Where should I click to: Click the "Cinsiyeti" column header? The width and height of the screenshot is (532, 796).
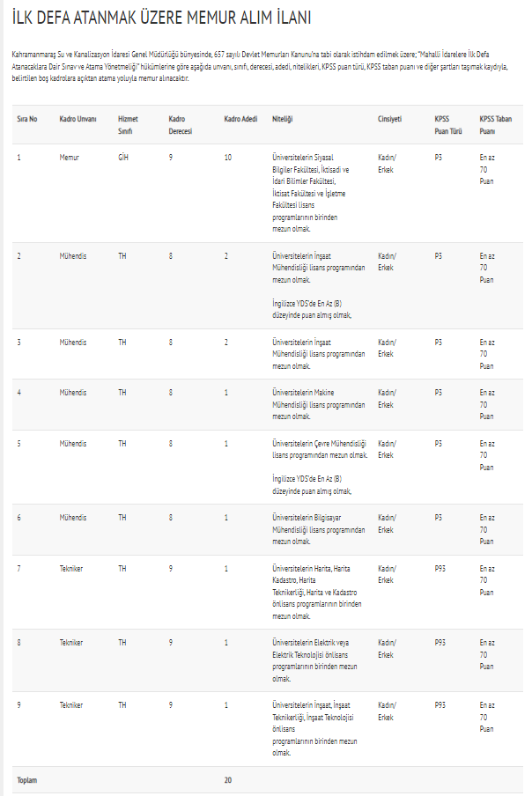click(x=389, y=118)
